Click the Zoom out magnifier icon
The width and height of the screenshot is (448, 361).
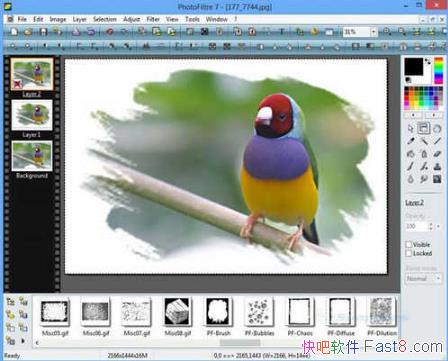click(x=402, y=32)
